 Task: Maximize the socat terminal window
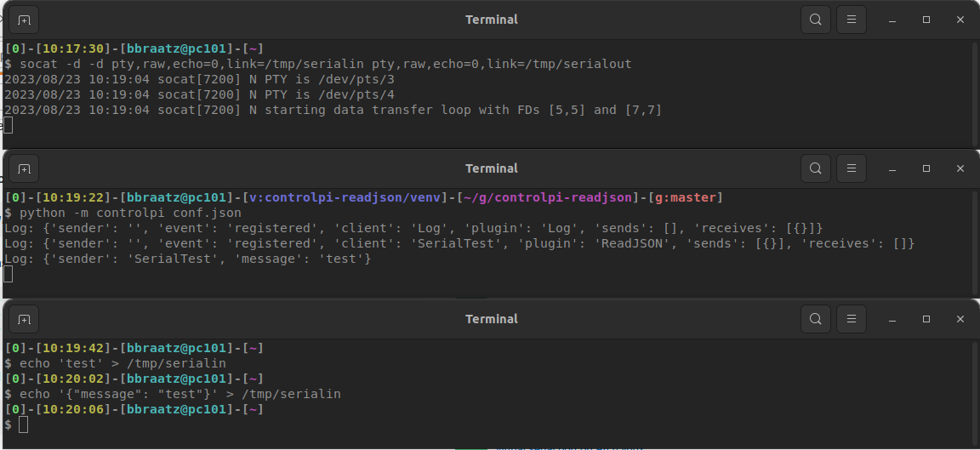pyautogui.click(x=926, y=20)
